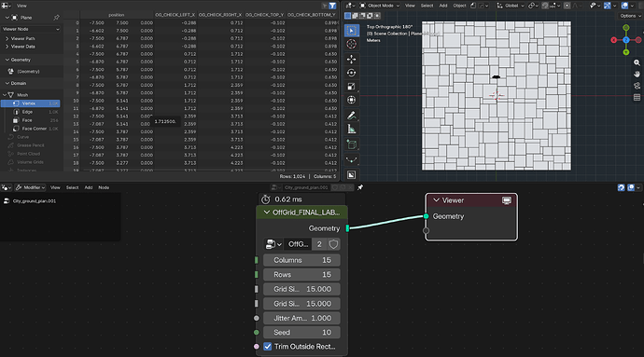
Task: Click the last tool icon in viewport toolbar
Action: [x=352, y=175]
